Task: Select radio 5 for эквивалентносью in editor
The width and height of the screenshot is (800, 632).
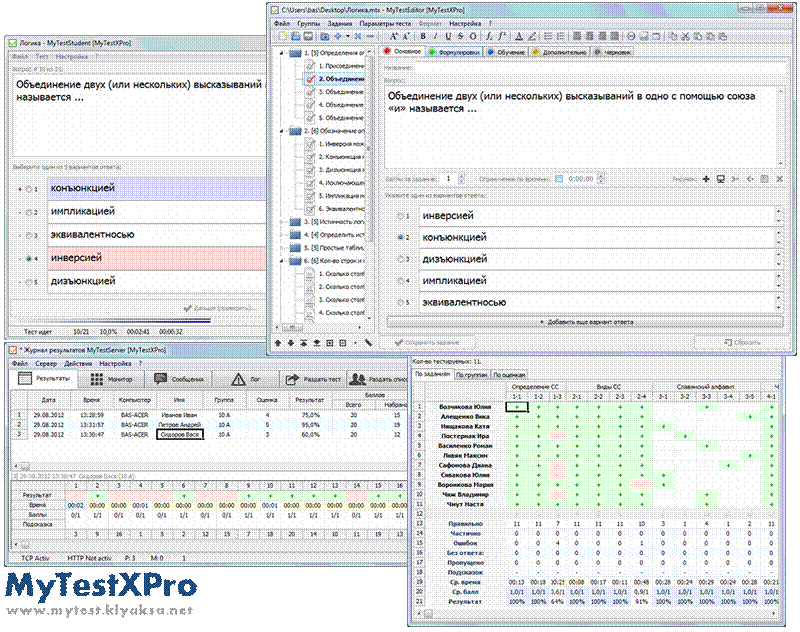Action: click(401, 302)
